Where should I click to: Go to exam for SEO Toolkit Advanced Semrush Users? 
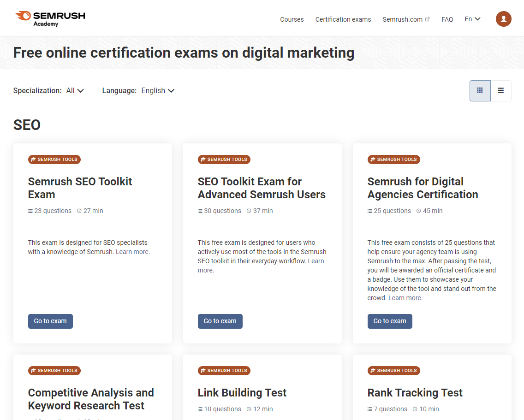tap(220, 321)
